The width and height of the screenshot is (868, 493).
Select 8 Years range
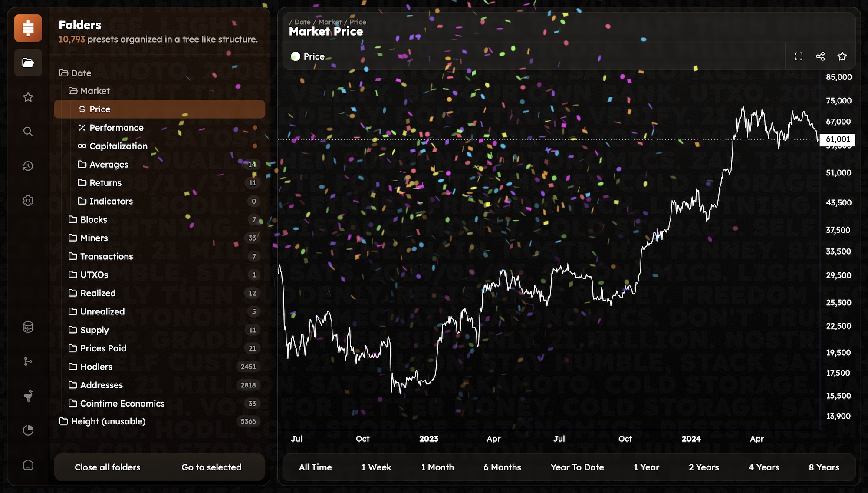(x=824, y=467)
